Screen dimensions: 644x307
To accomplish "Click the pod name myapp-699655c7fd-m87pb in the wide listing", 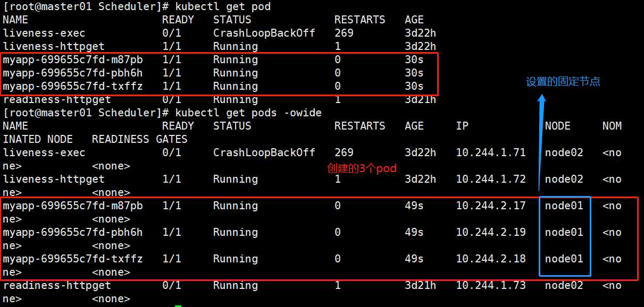I will [73, 206].
